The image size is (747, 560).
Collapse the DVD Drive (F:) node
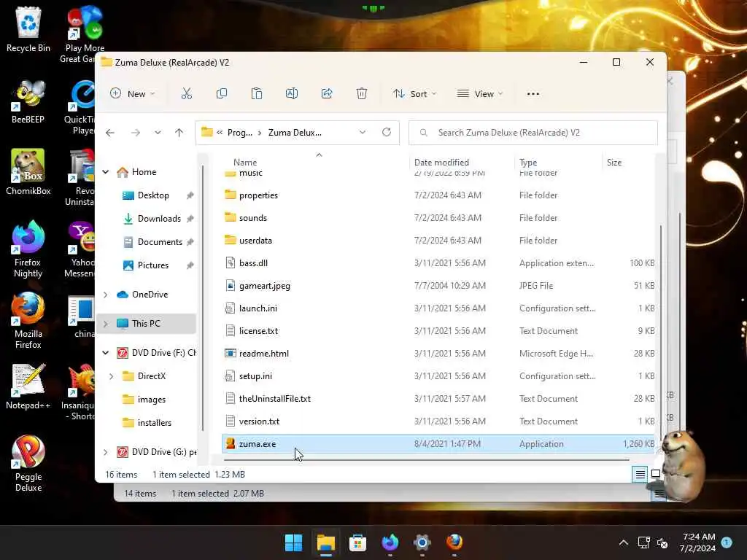click(106, 353)
